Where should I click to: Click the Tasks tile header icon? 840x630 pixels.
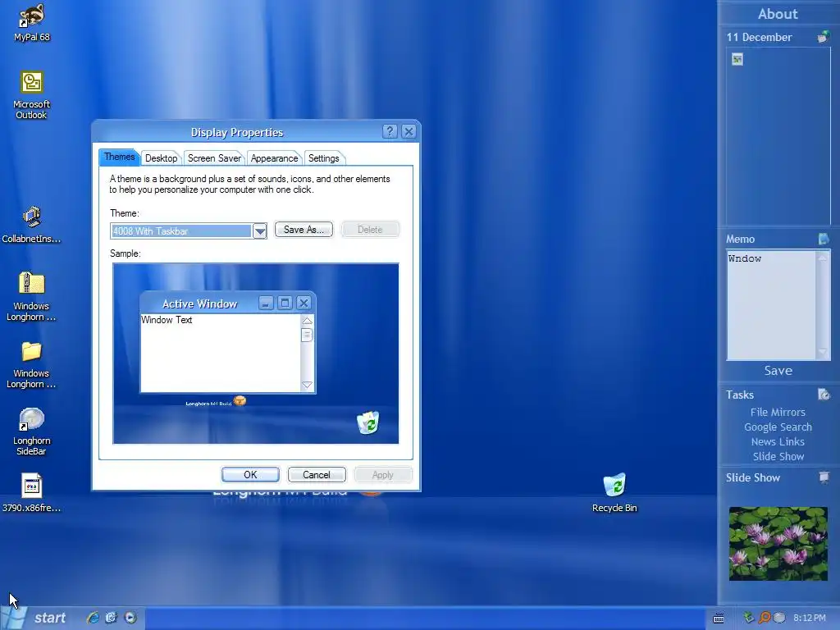coord(824,395)
